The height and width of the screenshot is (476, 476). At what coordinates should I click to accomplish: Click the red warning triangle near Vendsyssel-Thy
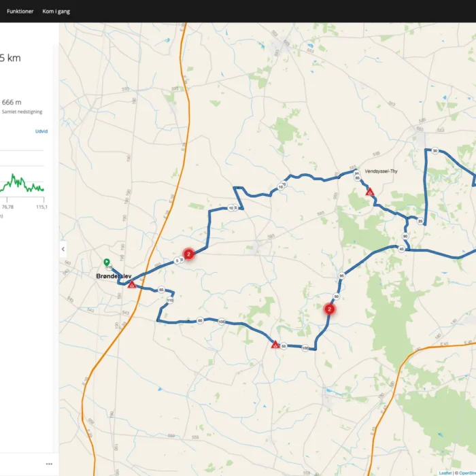369,192
